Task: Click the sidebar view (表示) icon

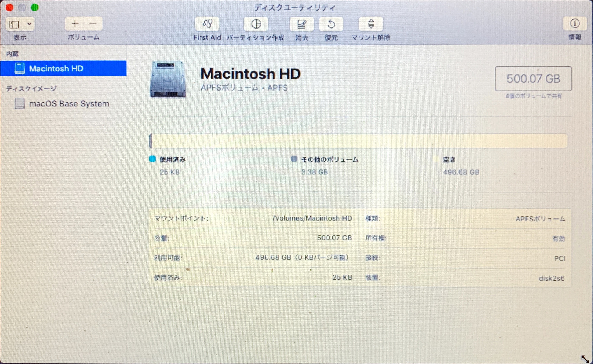Action: click(x=14, y=24)
